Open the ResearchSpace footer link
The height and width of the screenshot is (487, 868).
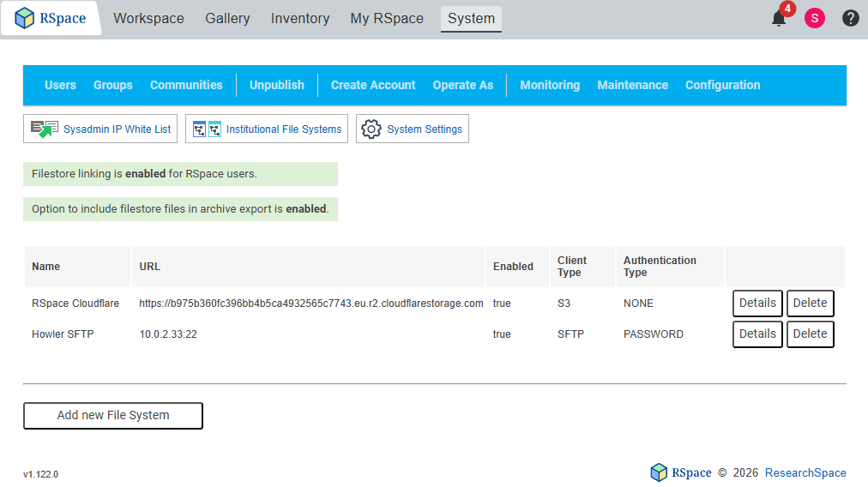click(805, 472)
